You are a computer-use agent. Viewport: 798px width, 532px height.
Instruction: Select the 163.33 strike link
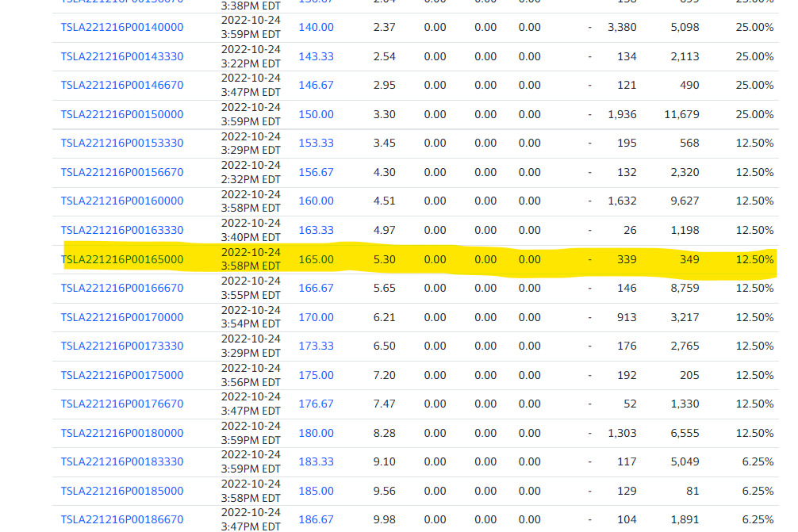tap(316, 231)
